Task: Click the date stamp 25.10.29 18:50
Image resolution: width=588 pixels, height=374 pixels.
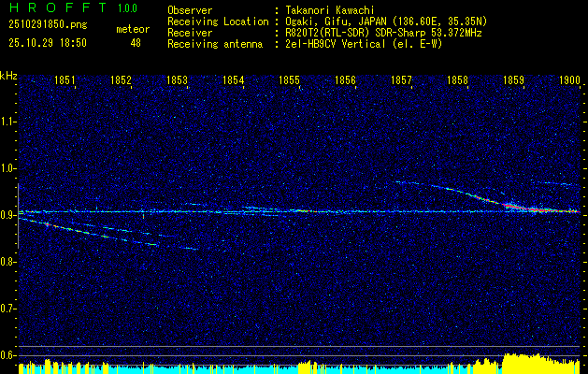Action: click(48, 43)
